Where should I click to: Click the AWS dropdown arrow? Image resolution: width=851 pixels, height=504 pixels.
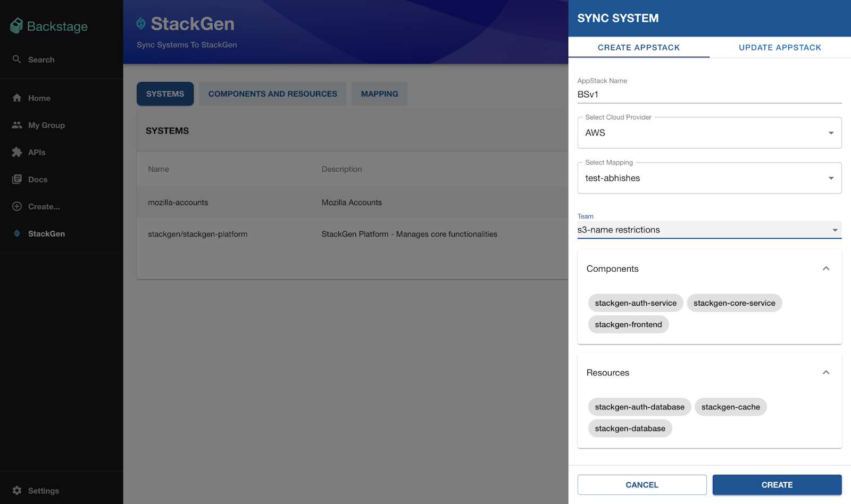pos(831,133)
